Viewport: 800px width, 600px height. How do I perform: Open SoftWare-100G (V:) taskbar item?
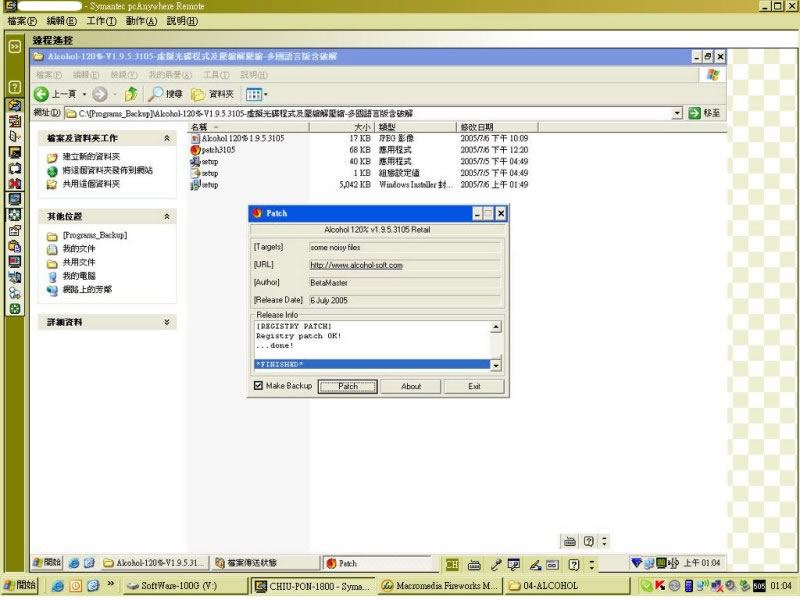[186, 586]
